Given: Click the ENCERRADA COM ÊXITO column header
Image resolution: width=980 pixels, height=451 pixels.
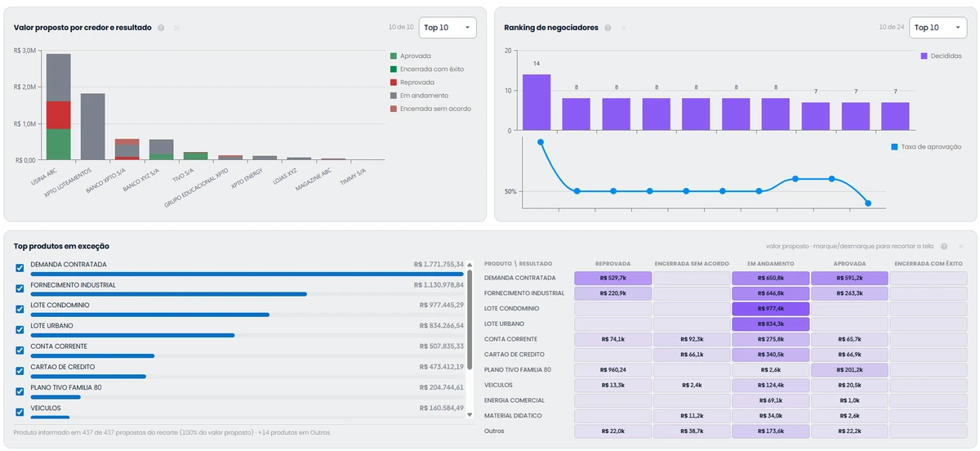Looking at the screenshot, I should [x=929, y=264].
